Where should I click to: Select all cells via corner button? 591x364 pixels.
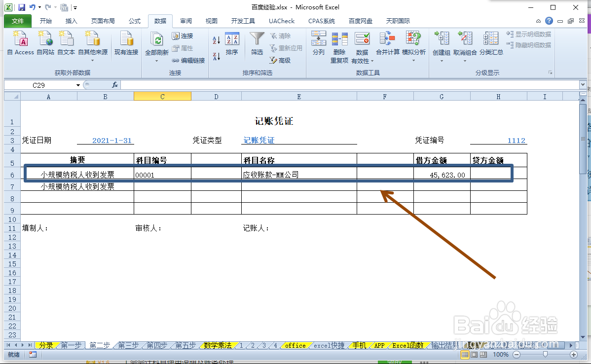pyautogui.click(x=12, y=97)
